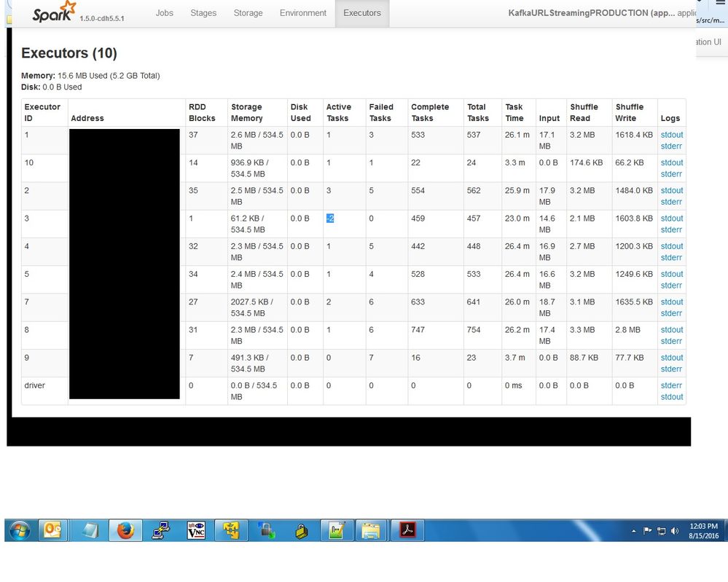
Task: Open the Jobs tab
Action: [x=165, y=13]
